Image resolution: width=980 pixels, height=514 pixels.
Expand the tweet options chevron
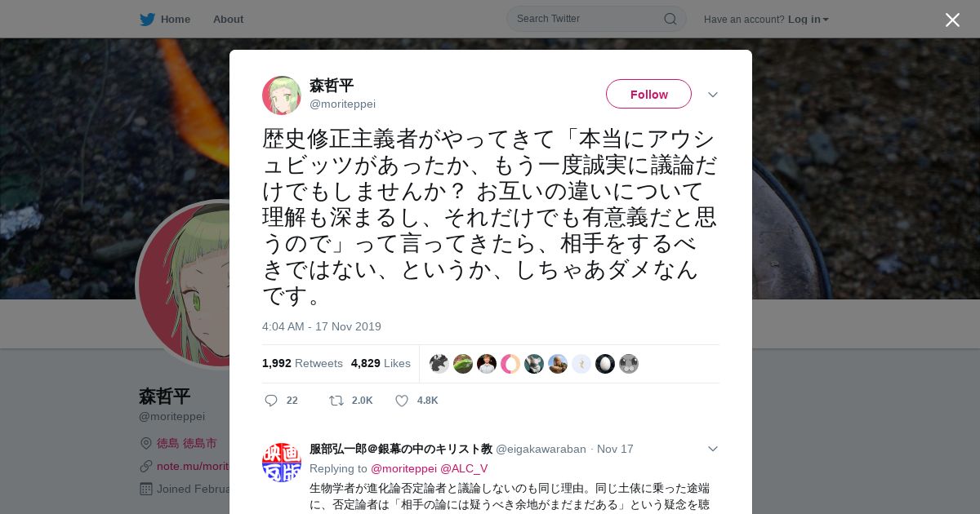point(712,95)
